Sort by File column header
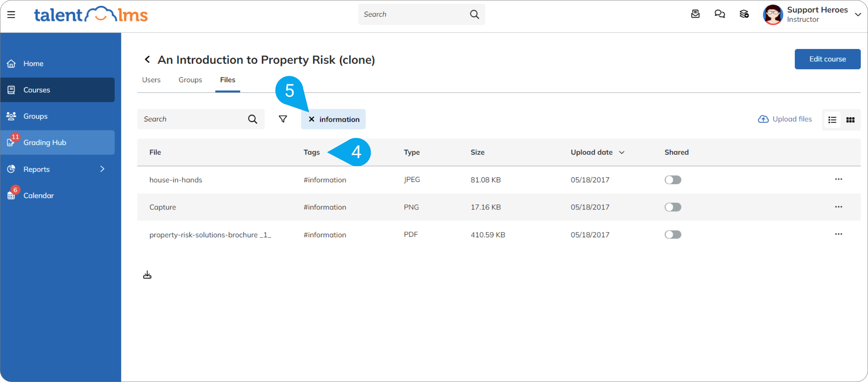 click(155, 152)
